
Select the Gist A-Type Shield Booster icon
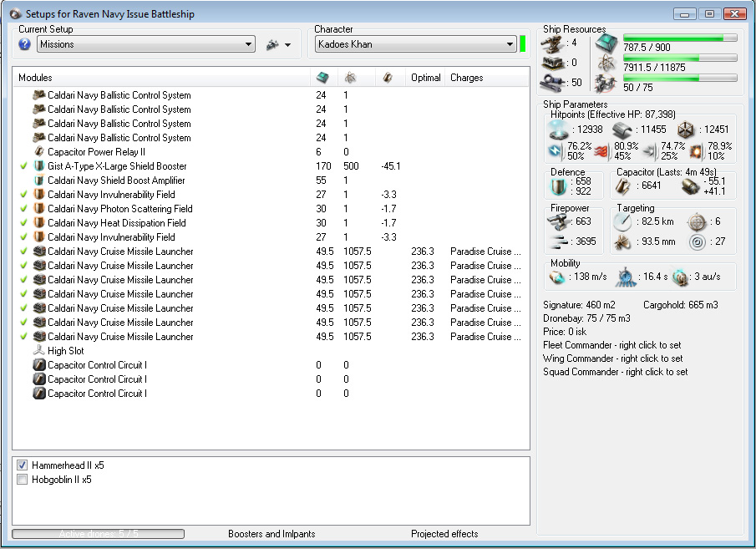[x=39, y=166]
